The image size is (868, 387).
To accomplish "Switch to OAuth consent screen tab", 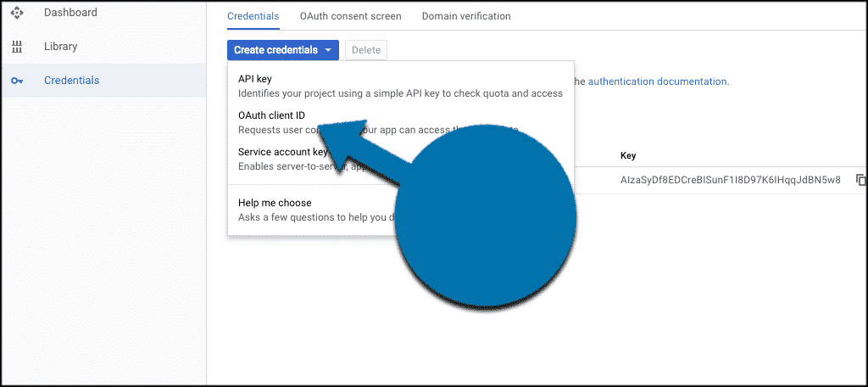I will click(x=350, y=16).
